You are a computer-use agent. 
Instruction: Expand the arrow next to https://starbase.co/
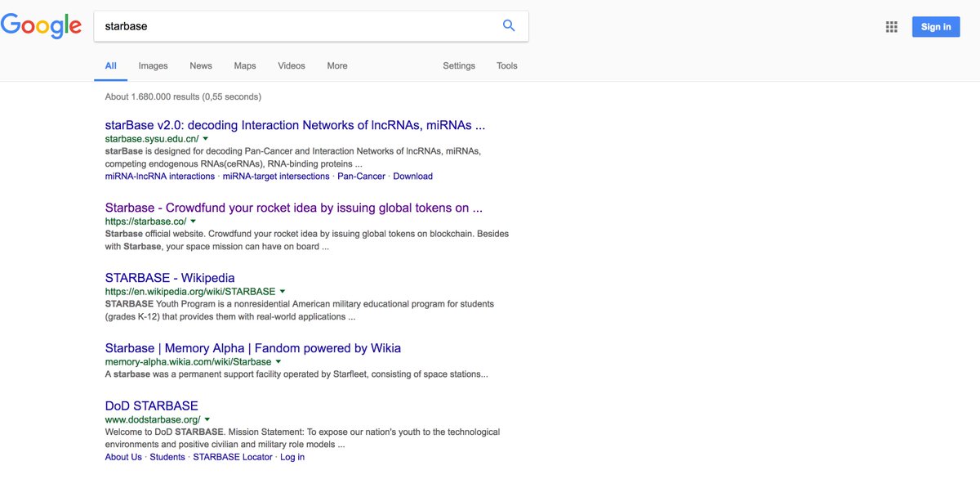point(194,221)
